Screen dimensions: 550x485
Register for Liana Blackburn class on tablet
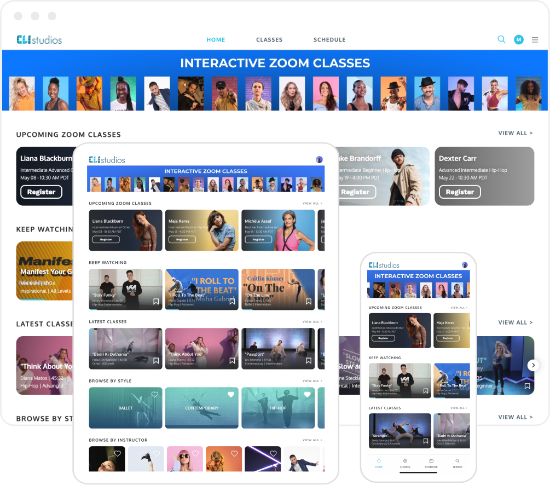coord(106,239)
